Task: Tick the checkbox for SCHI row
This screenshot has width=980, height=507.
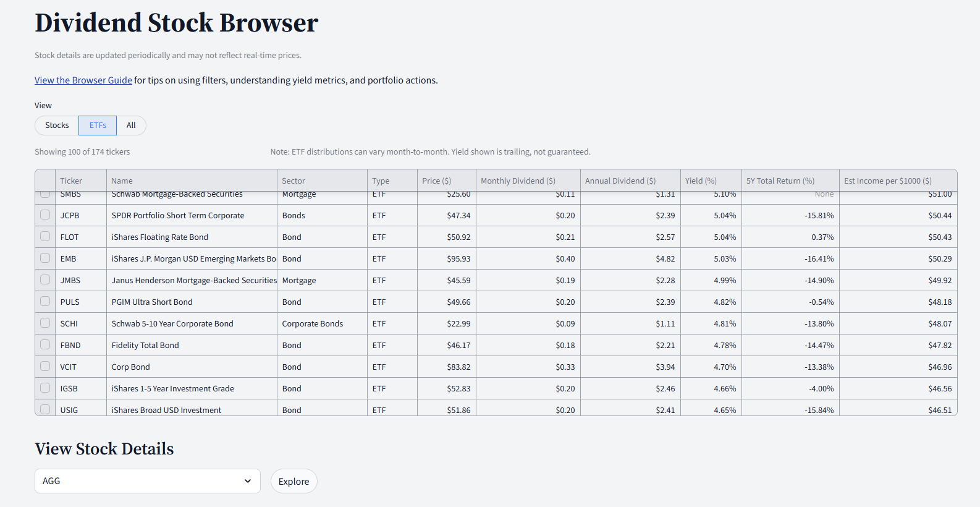Action: (45, 323)
